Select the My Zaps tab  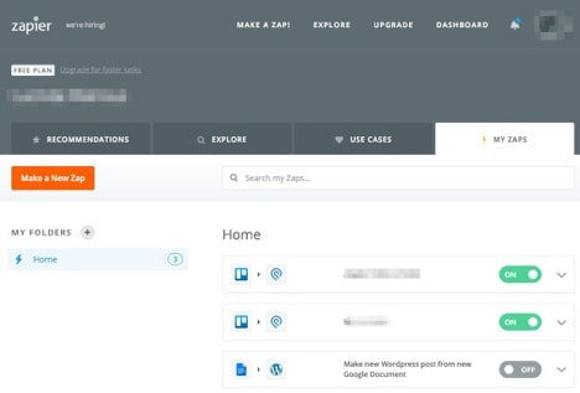point(505,139)
